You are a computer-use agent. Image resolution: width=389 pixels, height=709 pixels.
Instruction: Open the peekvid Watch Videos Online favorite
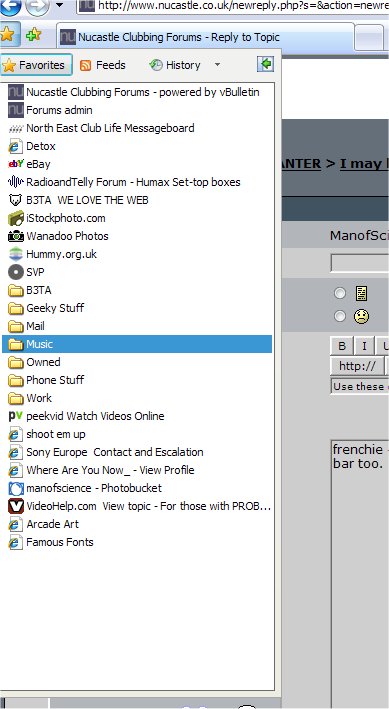[x=86, y=416]
